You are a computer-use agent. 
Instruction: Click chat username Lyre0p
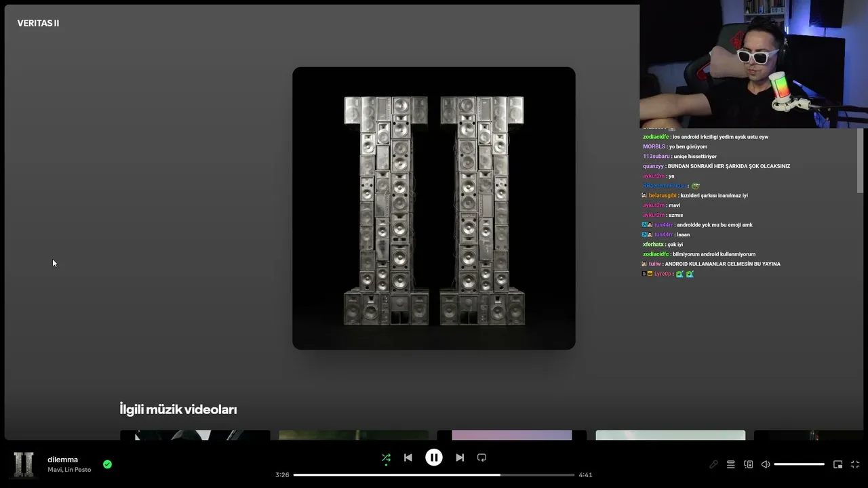663,274
